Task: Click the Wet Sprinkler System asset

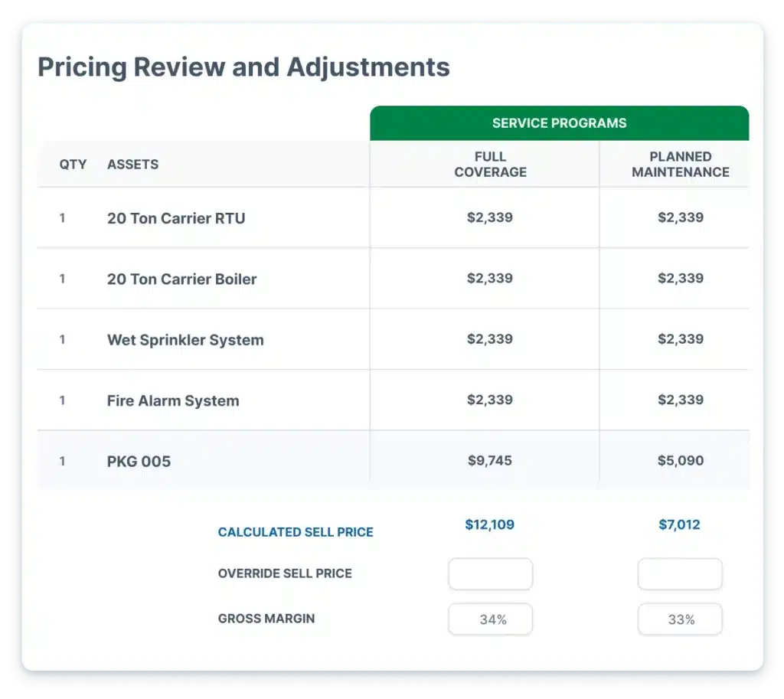Action: click(185, 340)
